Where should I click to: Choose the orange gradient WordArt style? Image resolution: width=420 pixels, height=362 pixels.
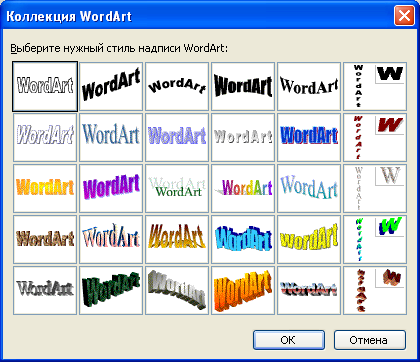(x=45, y=188)
